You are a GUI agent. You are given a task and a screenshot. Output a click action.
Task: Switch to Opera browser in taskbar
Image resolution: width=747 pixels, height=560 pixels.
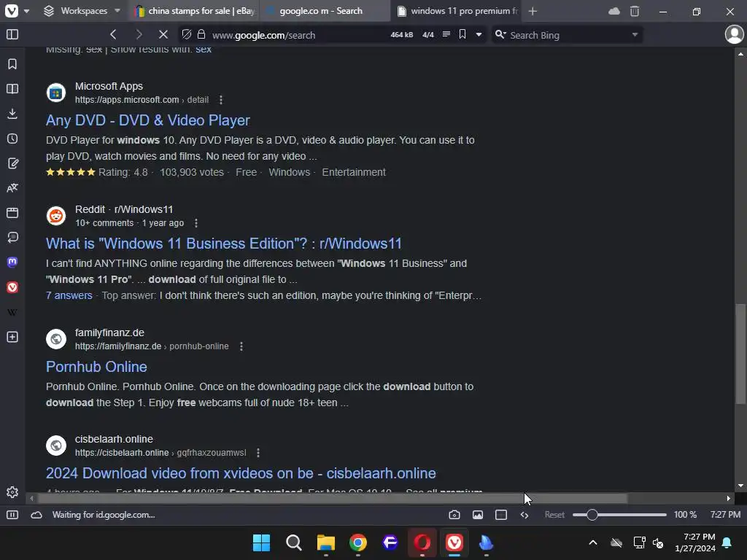point(422,542)
